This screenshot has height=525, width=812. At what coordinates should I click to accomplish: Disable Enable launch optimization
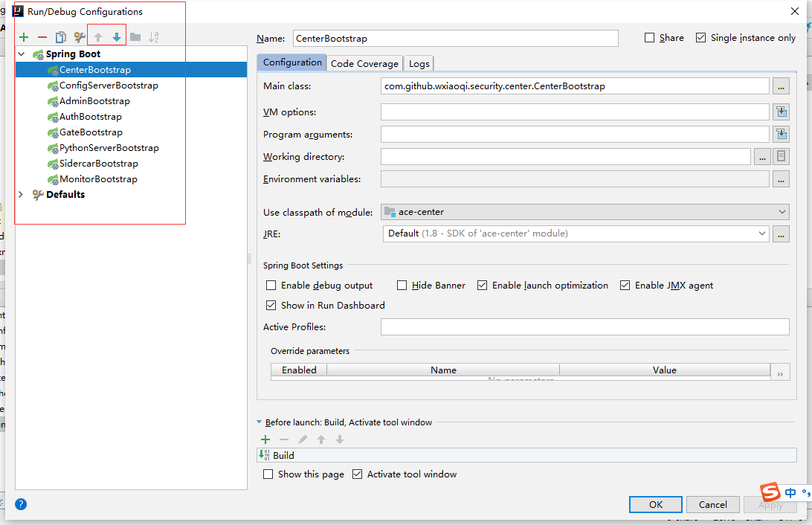[482, 286]
